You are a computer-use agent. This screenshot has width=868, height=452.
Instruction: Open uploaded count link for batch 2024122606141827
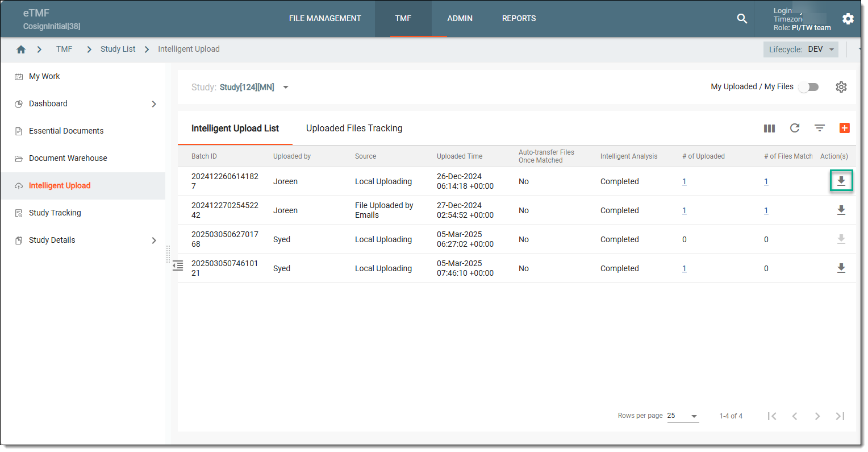(x=685, y=182)
